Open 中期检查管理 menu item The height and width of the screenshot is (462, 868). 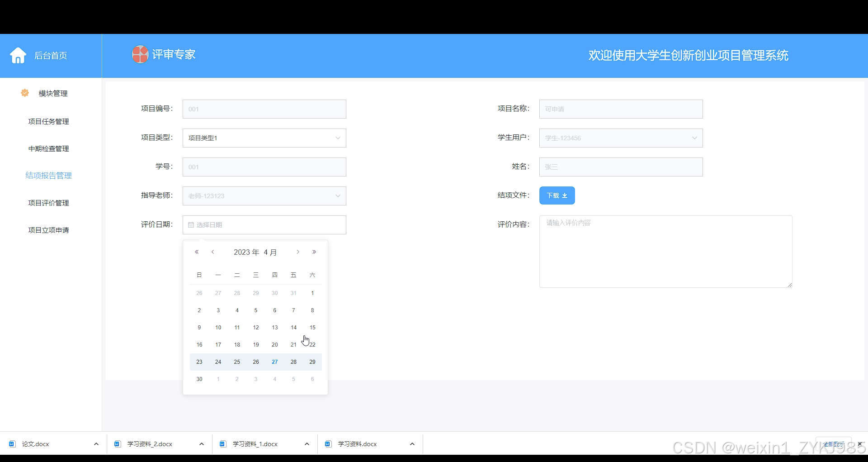(x=49, y=148)
